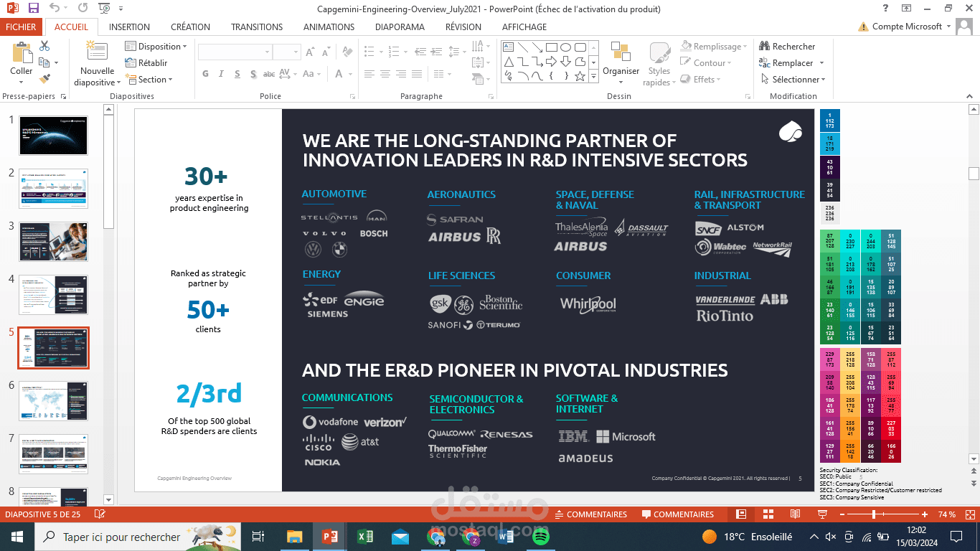Start slideshow from the quick access toolbar
The height and width of the screenshot is (551, 980).
104,9
